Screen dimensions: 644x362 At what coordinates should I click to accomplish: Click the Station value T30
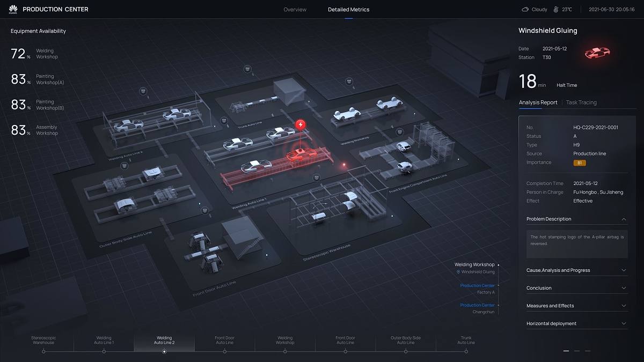[547, 57]
